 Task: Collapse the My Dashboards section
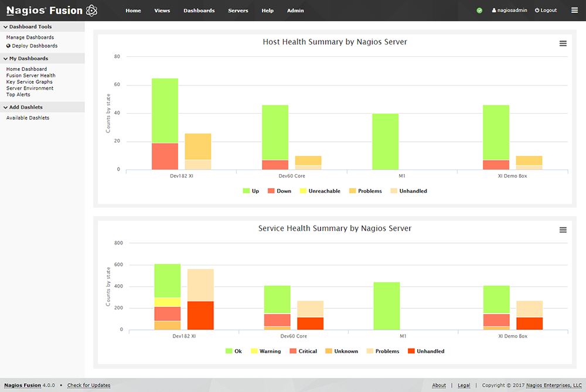coord(5,59)
